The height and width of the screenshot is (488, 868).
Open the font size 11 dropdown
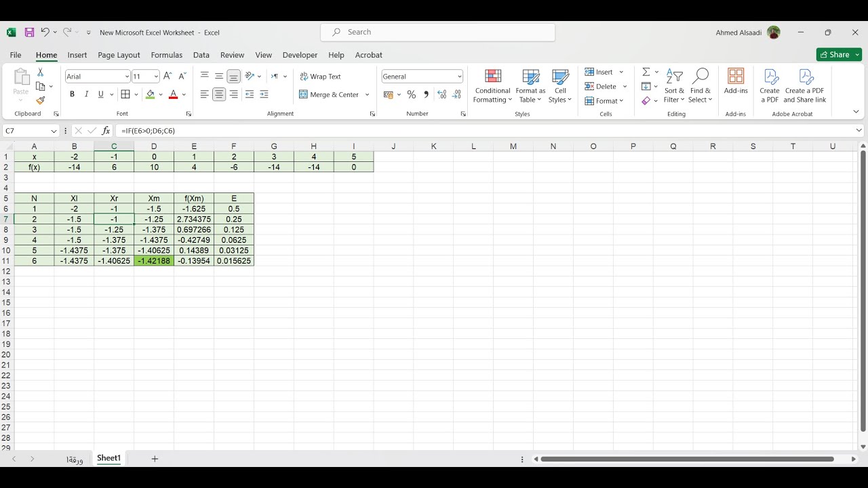(x=156, y=77)
